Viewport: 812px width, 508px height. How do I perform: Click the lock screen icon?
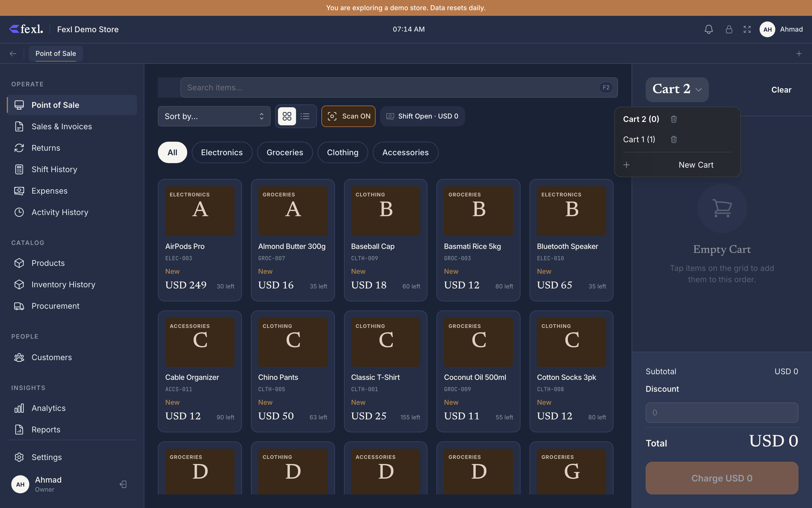729,30
